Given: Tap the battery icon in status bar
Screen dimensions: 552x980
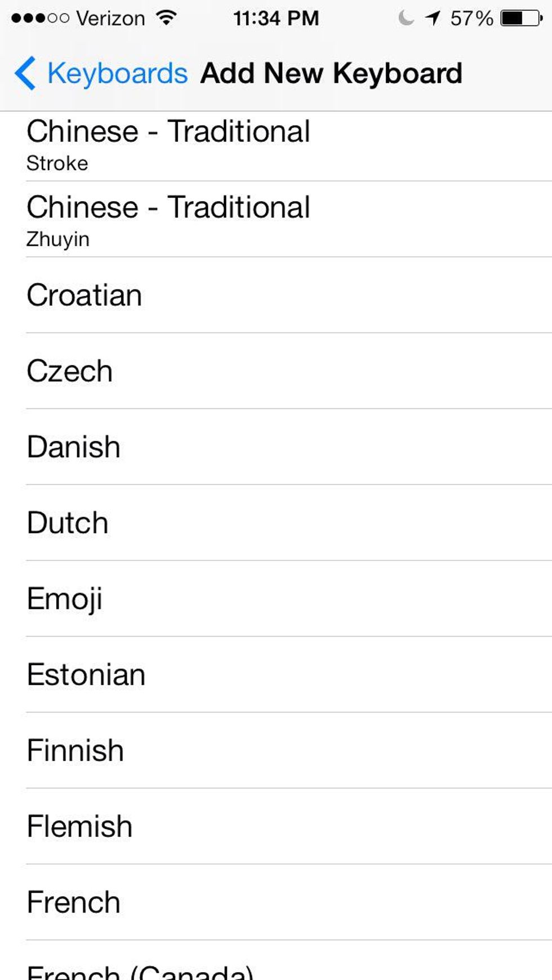Looking at the screenshot, I should 521,18.
